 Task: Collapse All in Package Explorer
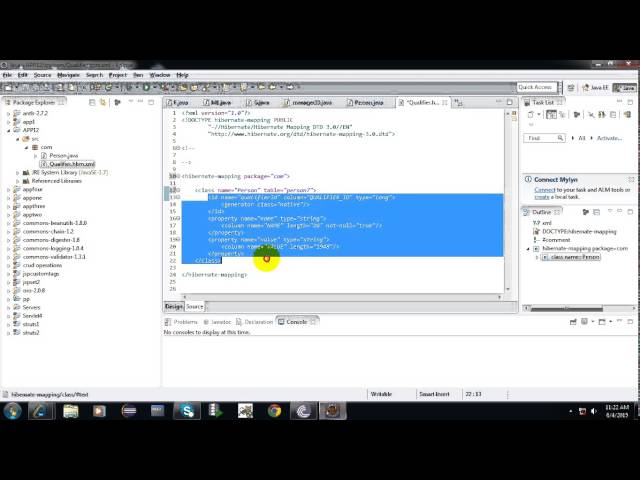point(92,102)
